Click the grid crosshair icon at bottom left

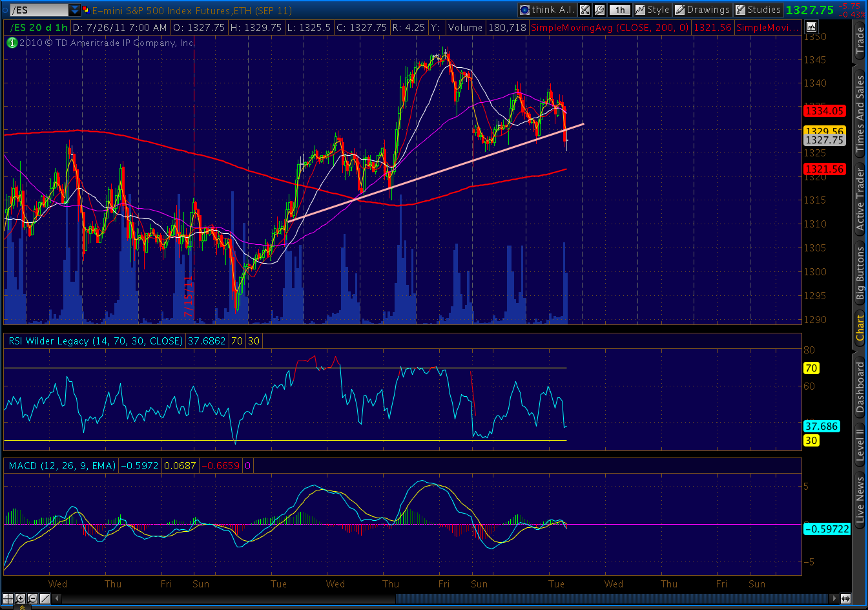click(x=9, y=598)
